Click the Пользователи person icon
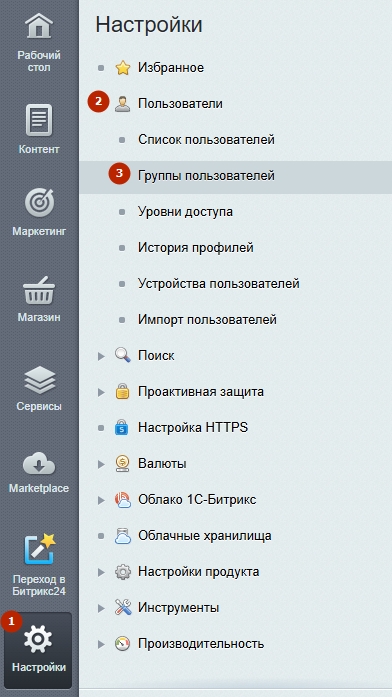Screen dimensions: 392x697 122,104
